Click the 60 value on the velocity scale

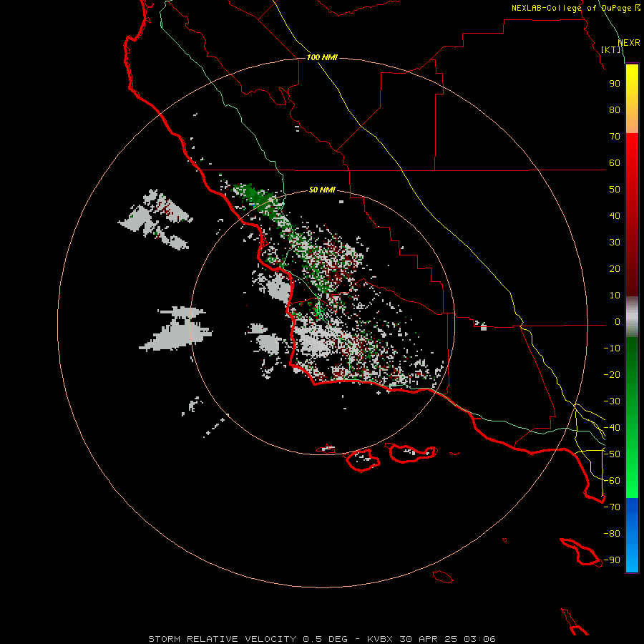point(615,163)
